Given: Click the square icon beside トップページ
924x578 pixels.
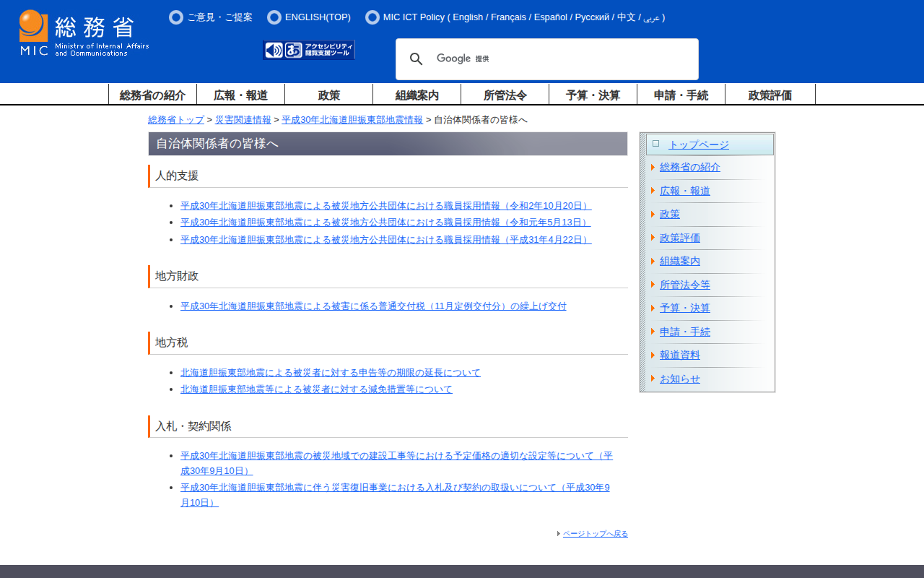Looking at the screenshot, I should pos(655,144).
